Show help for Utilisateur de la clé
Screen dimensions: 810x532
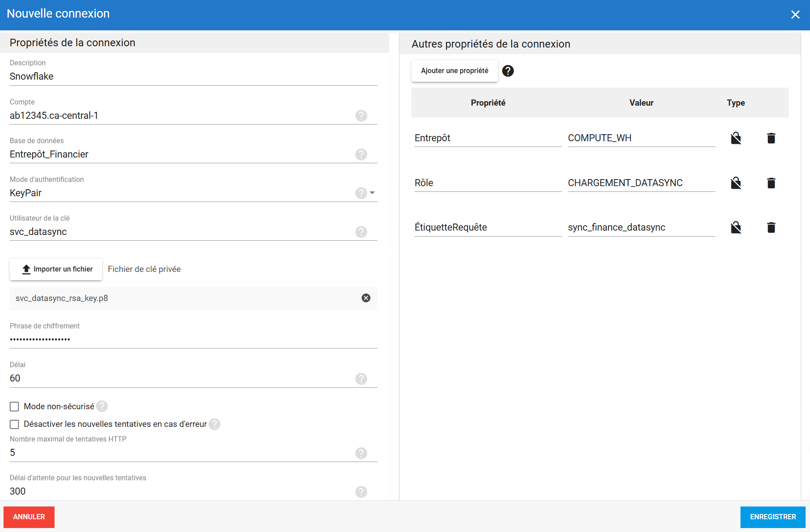click(361, 232)
